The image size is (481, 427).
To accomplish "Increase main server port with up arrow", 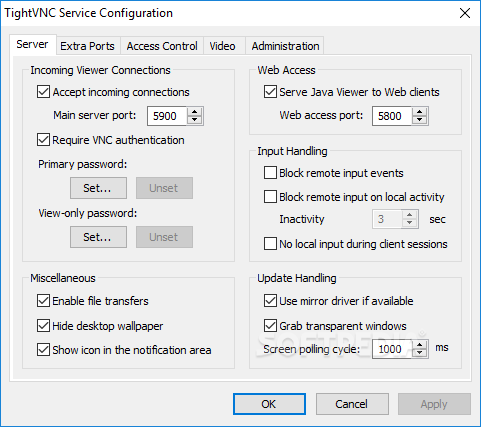I will tap(194, 112).
